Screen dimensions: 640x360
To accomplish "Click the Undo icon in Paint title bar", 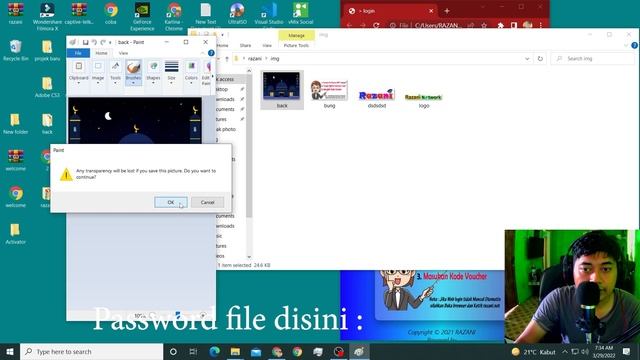I will 94,42.
